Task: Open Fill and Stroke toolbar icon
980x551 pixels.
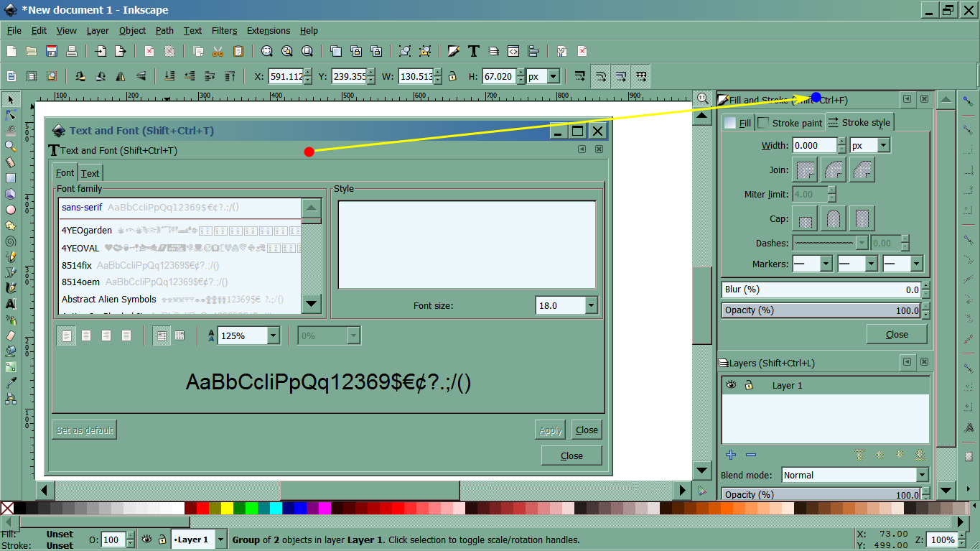Action: click(454, 51)
